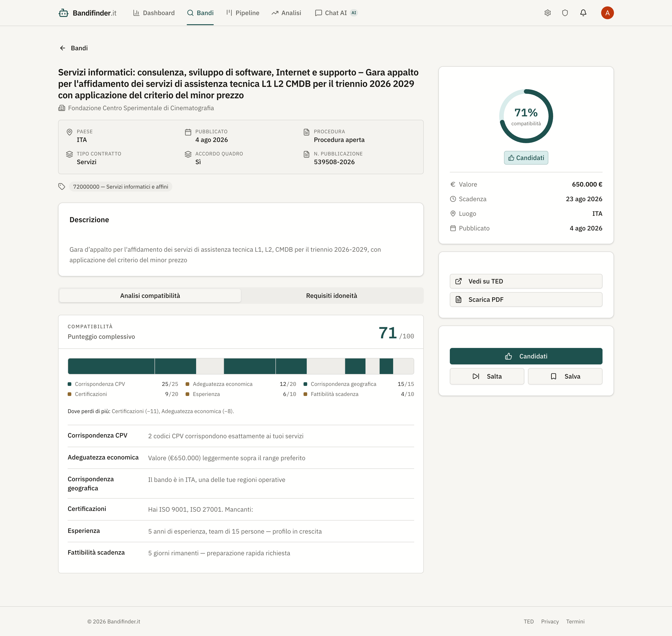The width and height of the screenshot is (672, 636).
Task: Open the Analisi nav item
Action: click(286, 13)
